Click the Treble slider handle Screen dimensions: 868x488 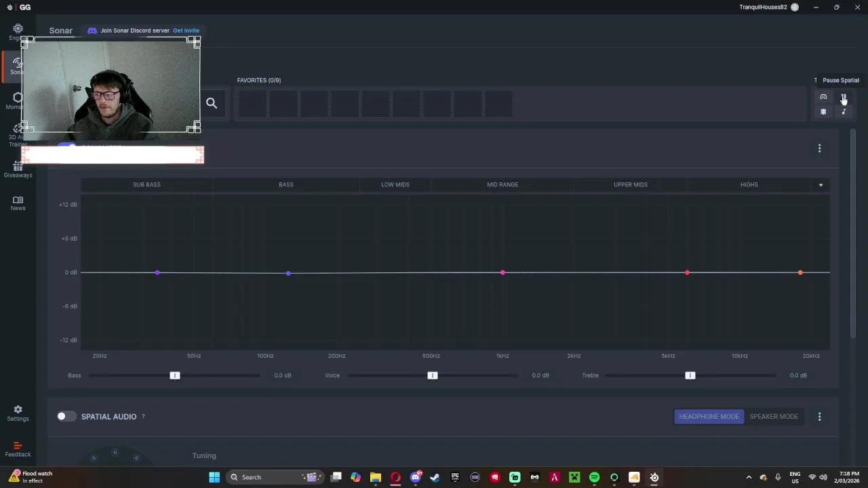coord(690,375)
